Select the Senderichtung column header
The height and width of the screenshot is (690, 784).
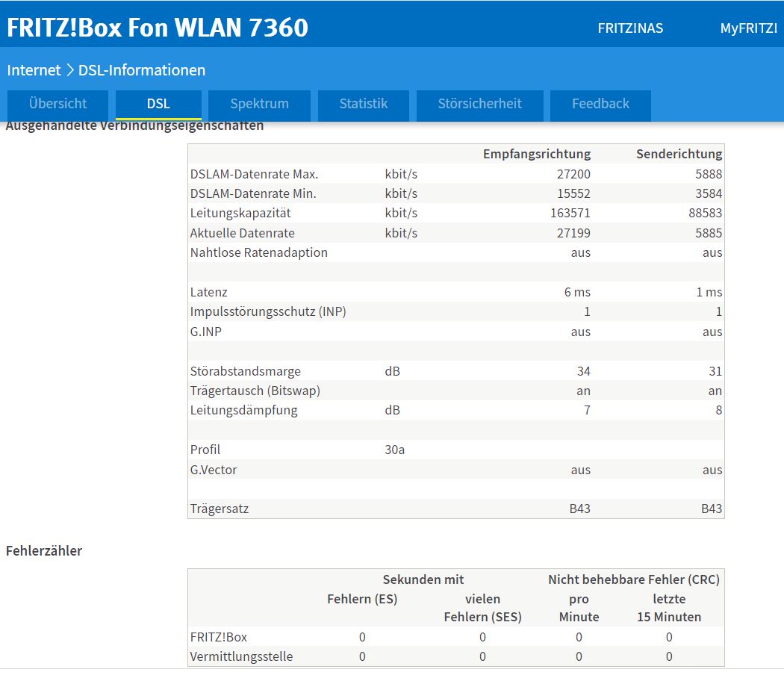point(679,154)
